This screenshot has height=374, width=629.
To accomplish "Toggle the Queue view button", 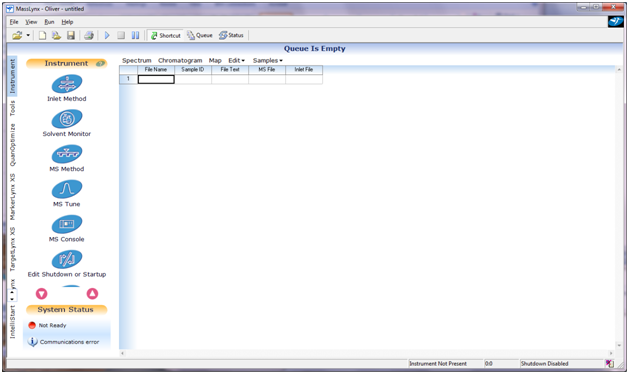I will [x=200, y=35].
